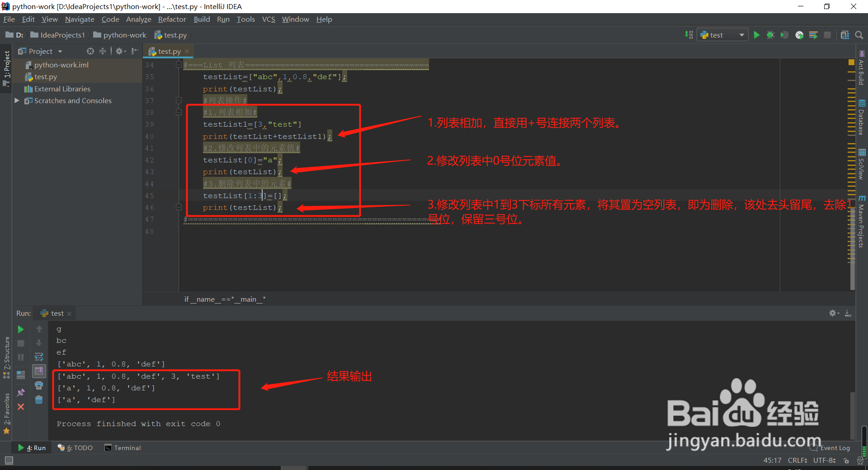Select test.py in the Project tree

coord(45,76)
